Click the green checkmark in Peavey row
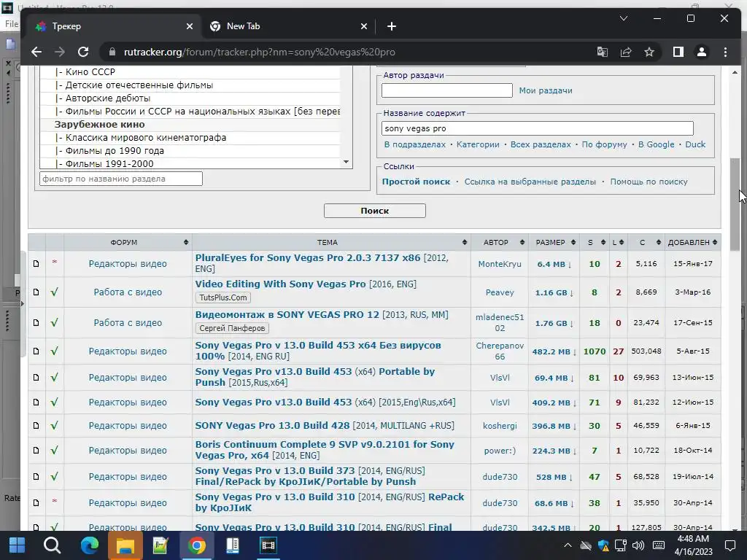The image size is (747, 560). tap(54, 292)
